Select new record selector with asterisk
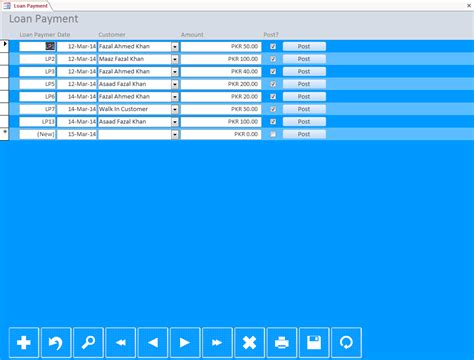474x360 pixels. tap(4, 134)
